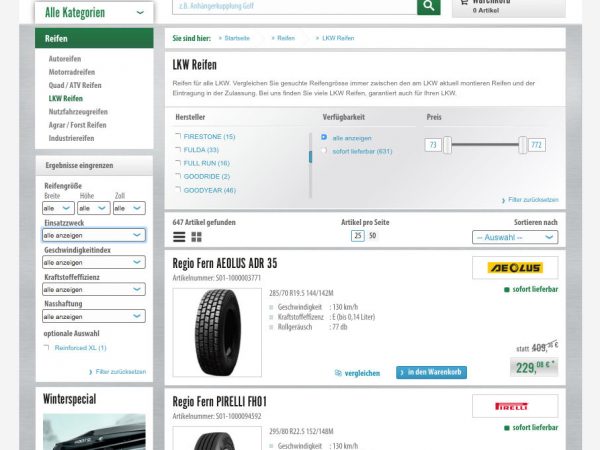Check the FIRESTONE (15) manufacturer filter
Viewport: 600px width, 450px height.
click(178, 136)
